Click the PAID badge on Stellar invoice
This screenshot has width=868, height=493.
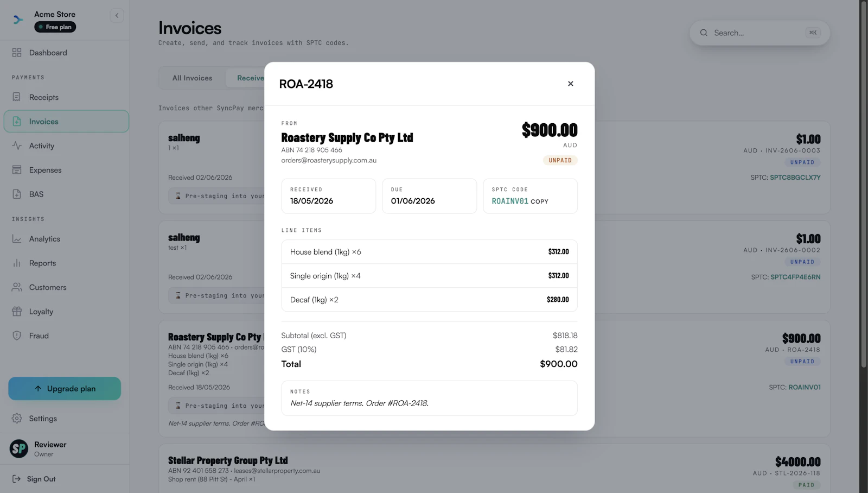806,485
